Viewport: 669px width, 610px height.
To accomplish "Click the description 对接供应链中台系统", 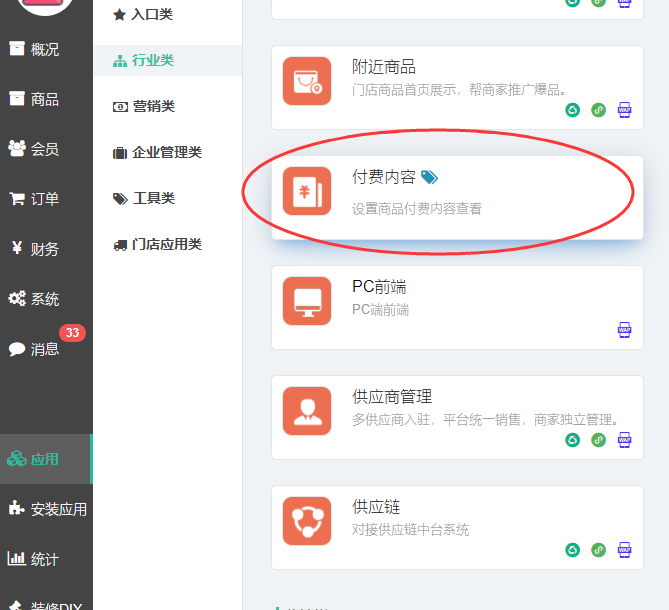I will click(410, 530).
